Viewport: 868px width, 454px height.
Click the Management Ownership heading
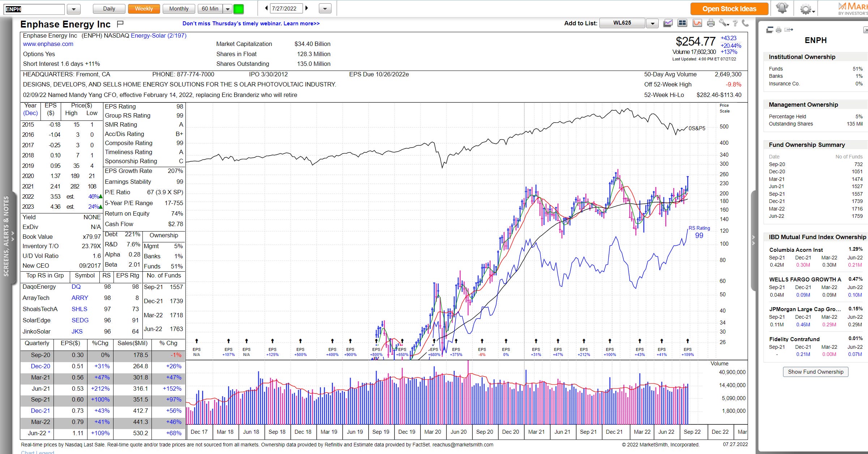click(x=803, y=105)
